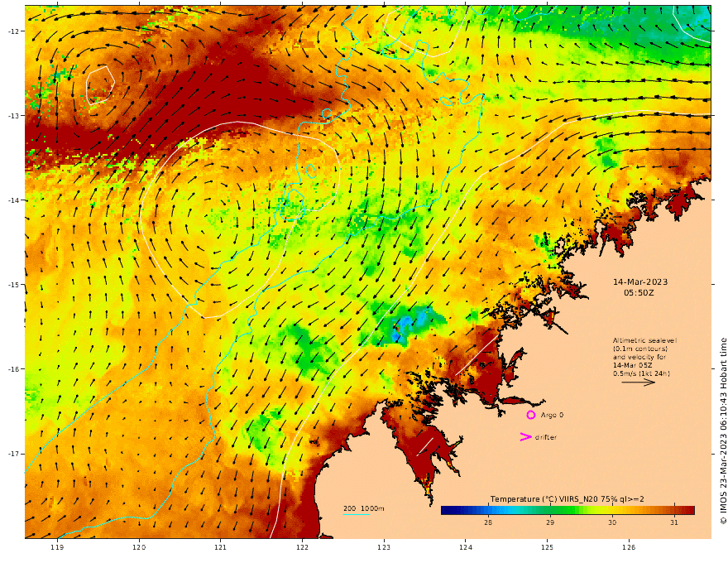728x563 pixels.
Task: Click the colorbar tick label 31
Action: pyautogui.click(x=674, y=522)
